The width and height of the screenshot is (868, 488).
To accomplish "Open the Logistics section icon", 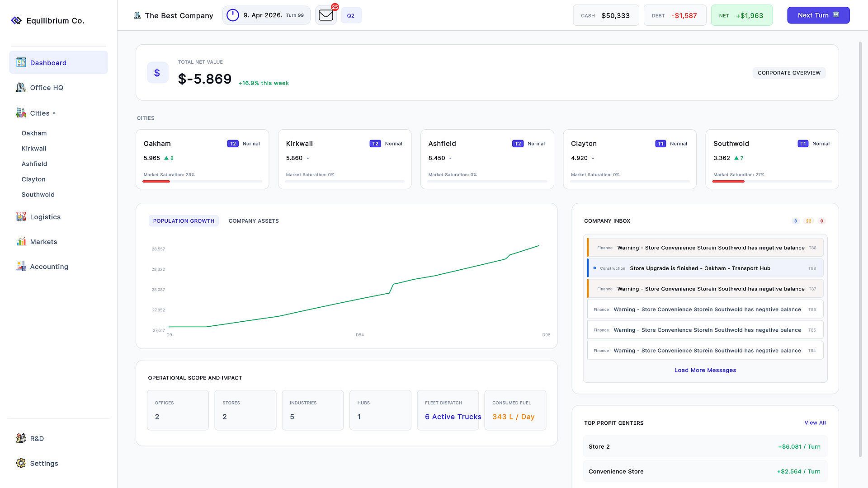I will pos(21,217).
